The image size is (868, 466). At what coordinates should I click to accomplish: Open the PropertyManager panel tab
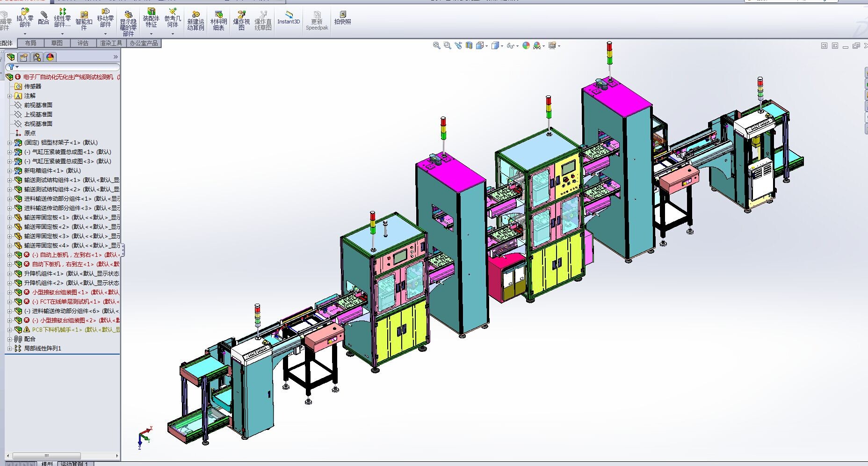pyautogui.click(x=24, y=57)
